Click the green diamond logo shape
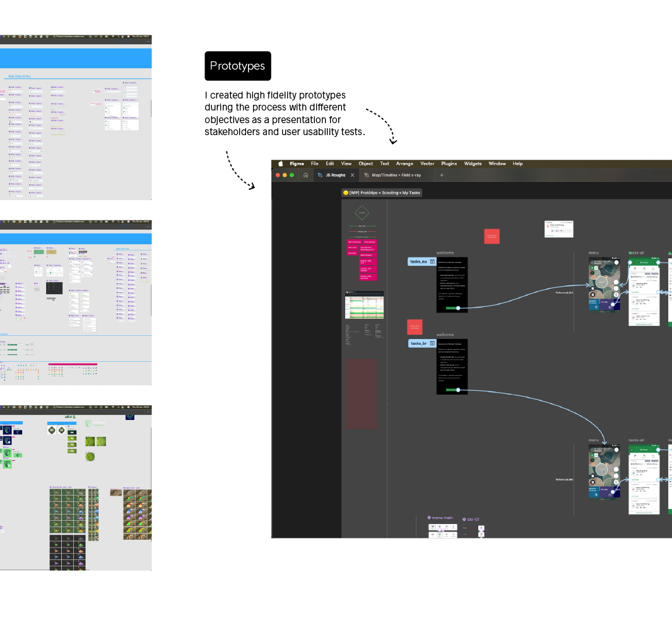This screenshot has height=632, width=672. (x=361, y=213)
